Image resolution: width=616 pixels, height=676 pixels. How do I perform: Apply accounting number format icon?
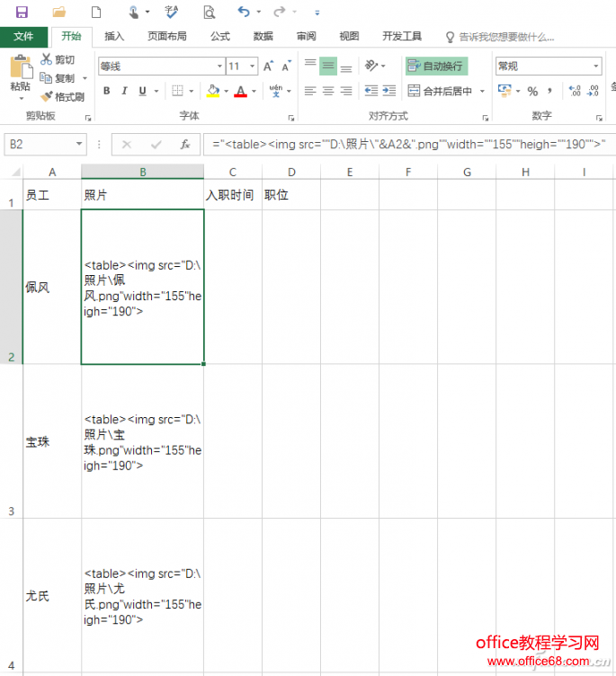504,91
